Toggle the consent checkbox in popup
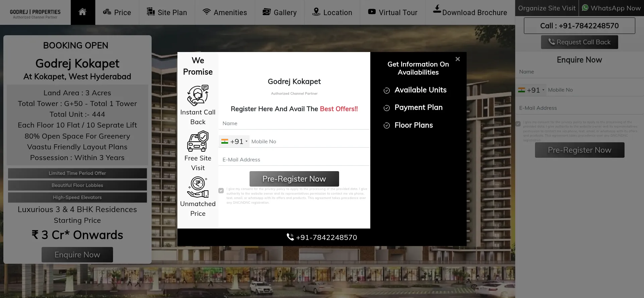This screenshot has width=644, height=298. coord(221,191)
